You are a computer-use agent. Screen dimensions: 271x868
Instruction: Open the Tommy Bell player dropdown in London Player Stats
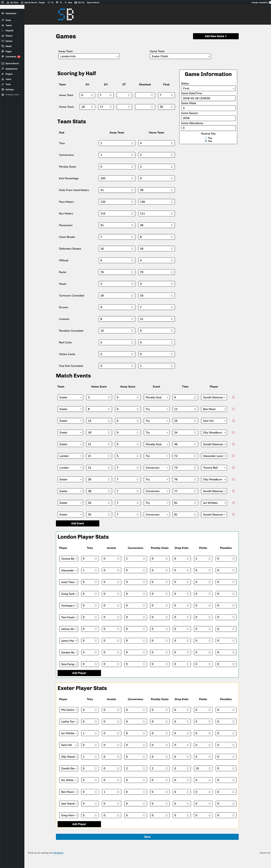pyautogui.click(x=69, y=559)
